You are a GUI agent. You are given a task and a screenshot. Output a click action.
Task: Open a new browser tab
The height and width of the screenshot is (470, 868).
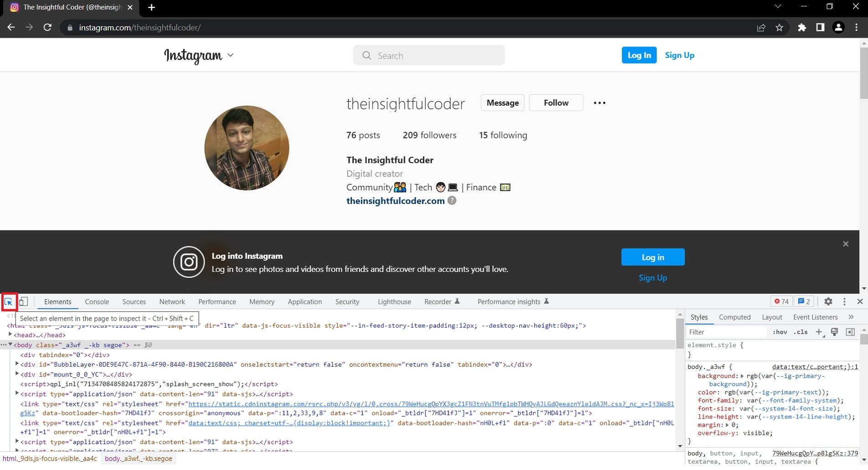(x=152, y=7)
